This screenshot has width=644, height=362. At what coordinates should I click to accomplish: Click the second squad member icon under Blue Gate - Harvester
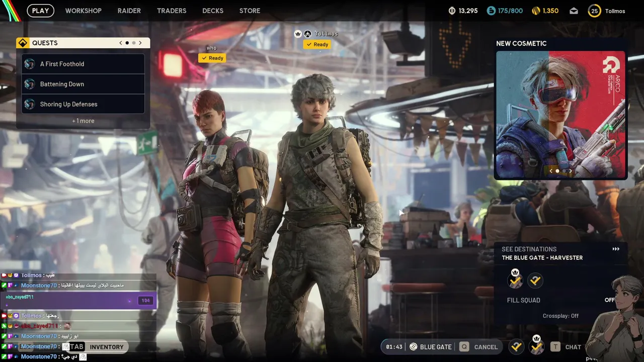point(535,281)
